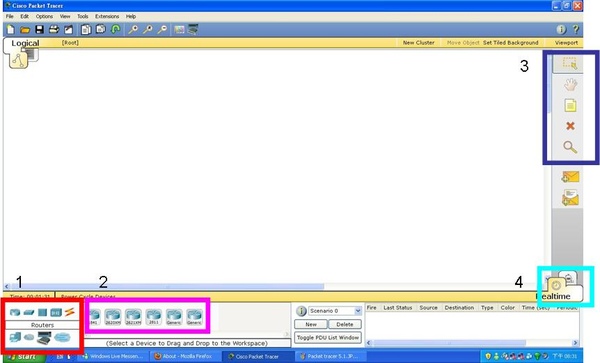Launch the Activity Wizard icon

pyautogui.click(x=68, y=29)
